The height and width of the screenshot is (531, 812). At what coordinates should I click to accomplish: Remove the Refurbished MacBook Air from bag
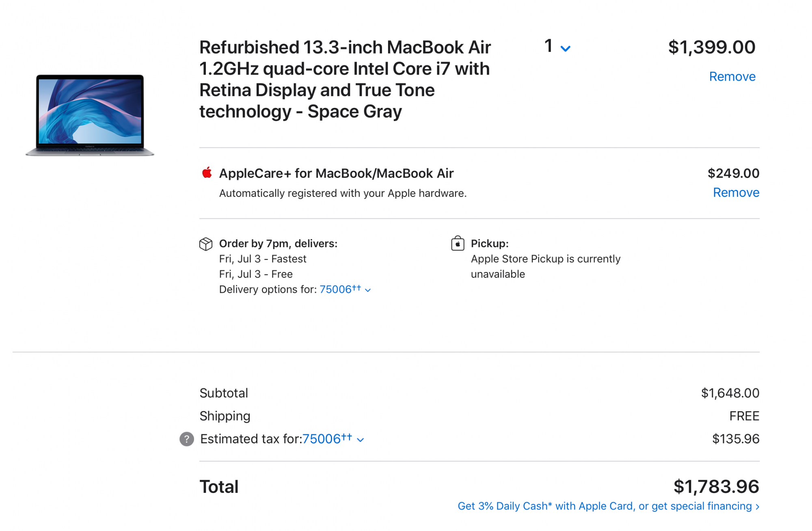732,77
